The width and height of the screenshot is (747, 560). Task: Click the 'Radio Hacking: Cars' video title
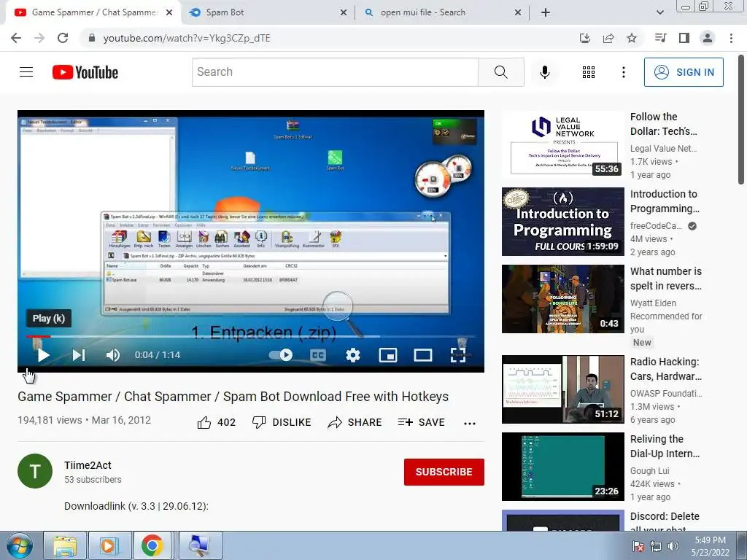(x=665, y=369)
